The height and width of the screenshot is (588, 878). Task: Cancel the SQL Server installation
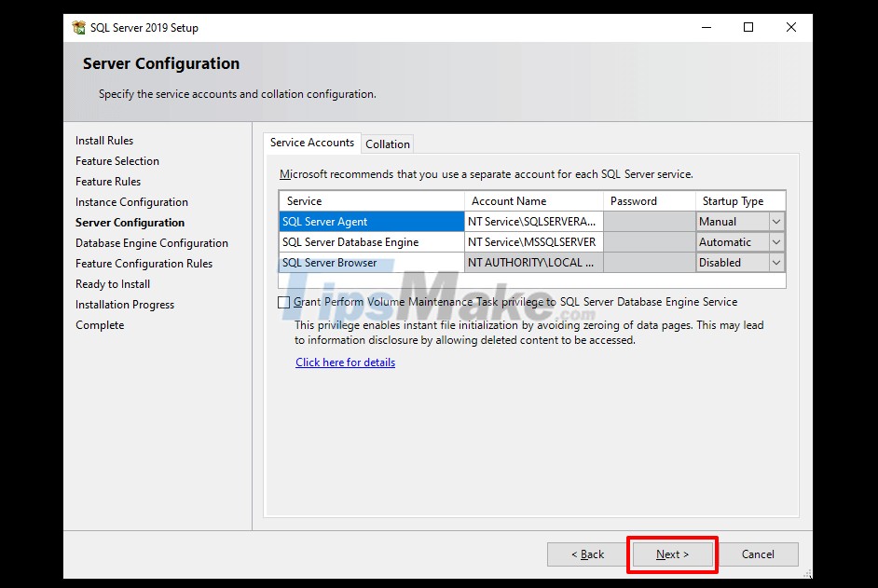(760, 554)
